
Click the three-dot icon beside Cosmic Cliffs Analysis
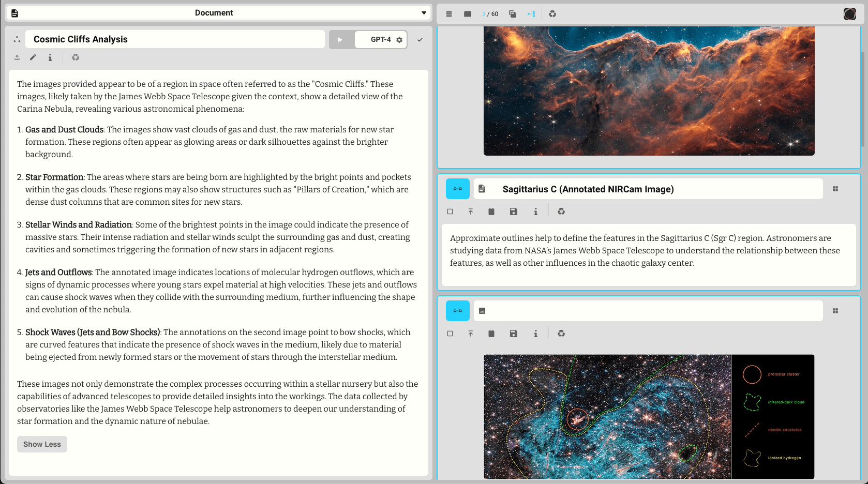[x=17, y=39]
